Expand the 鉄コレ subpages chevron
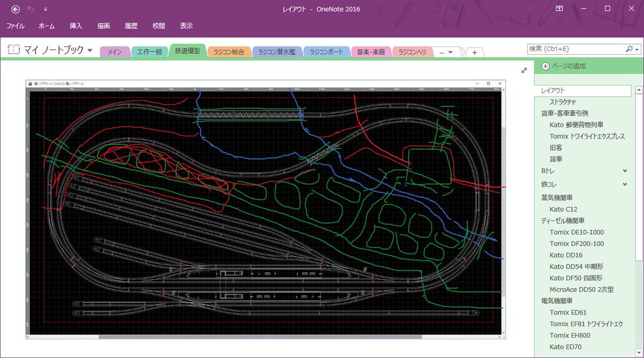 pos(625,184)
